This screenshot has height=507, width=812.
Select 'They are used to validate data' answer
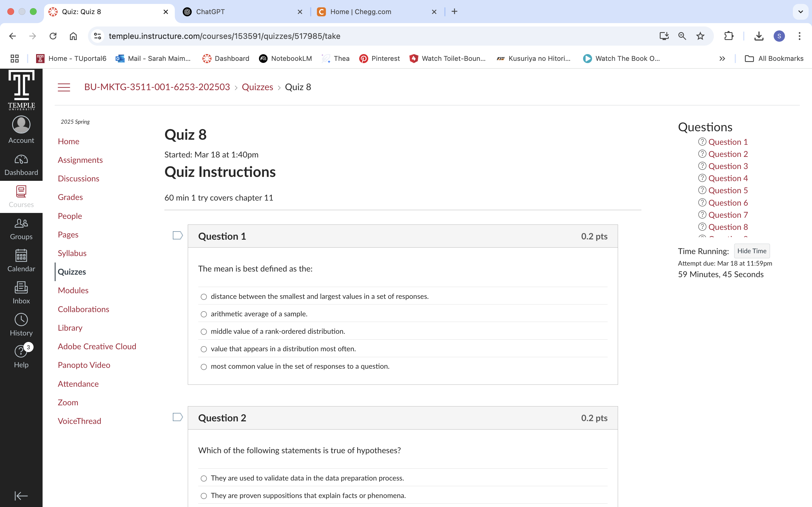click(x=204, y=479)
